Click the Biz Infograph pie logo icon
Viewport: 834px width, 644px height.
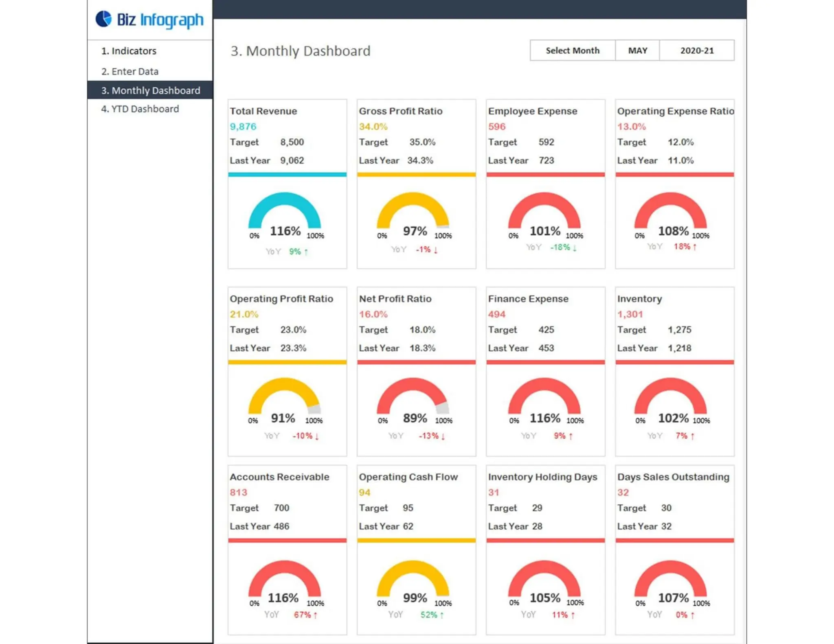click(103, 19)
